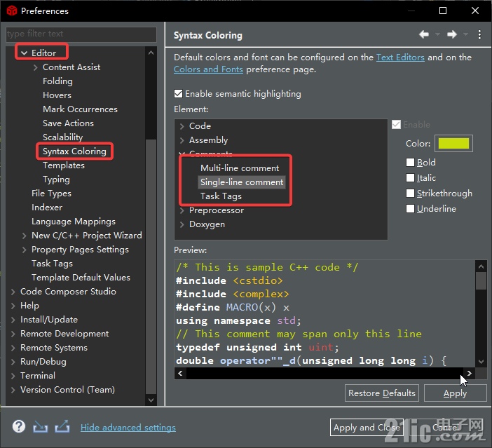Open Templates preference page
The width and height of the screenshot is (492, 448).
click(x=64, y=165)
